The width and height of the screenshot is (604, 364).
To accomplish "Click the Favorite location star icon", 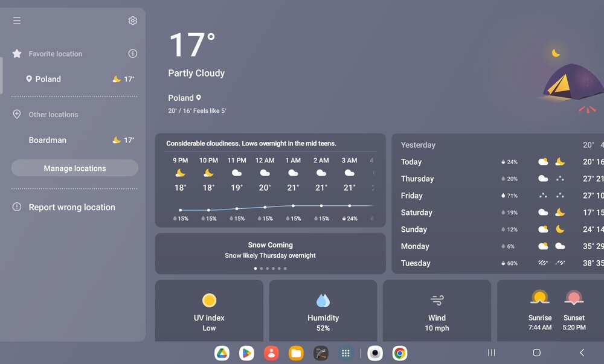I will coord(17,54).
